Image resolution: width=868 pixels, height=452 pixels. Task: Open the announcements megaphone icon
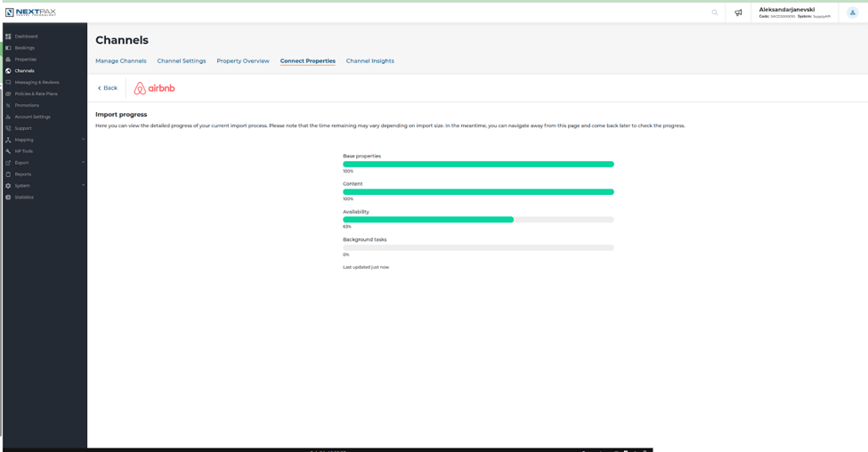tap(738, 12)
